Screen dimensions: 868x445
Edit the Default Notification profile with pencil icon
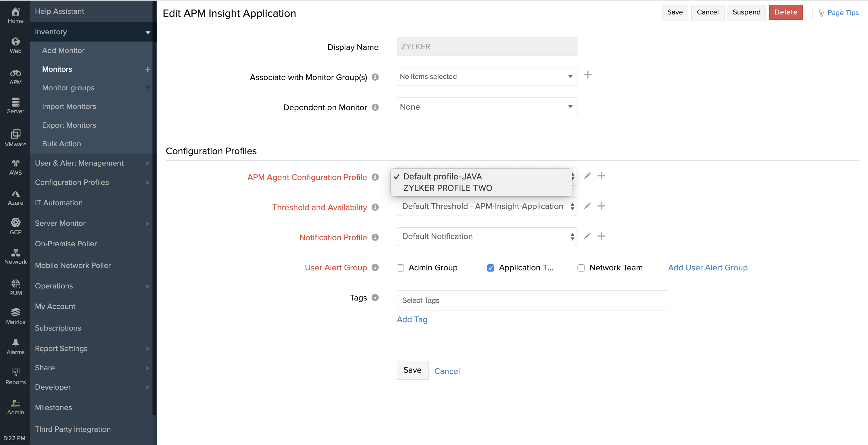[587, 236]
